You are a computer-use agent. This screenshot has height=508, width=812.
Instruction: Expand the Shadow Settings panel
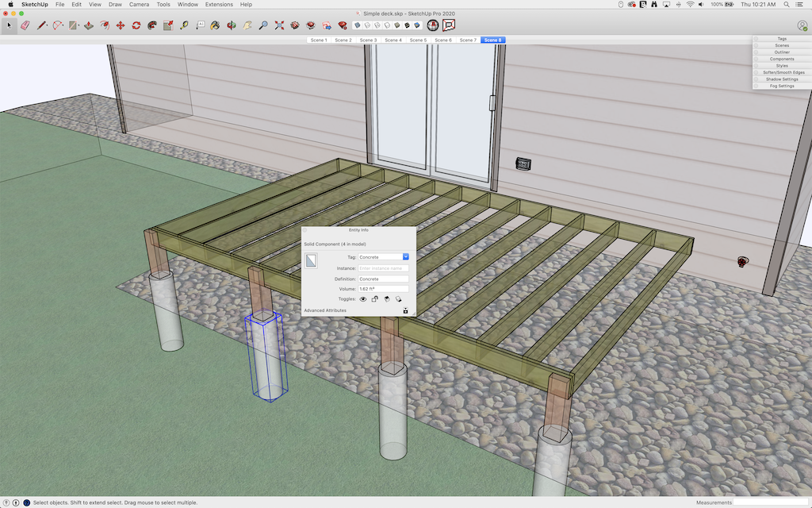tap(781, 79)
